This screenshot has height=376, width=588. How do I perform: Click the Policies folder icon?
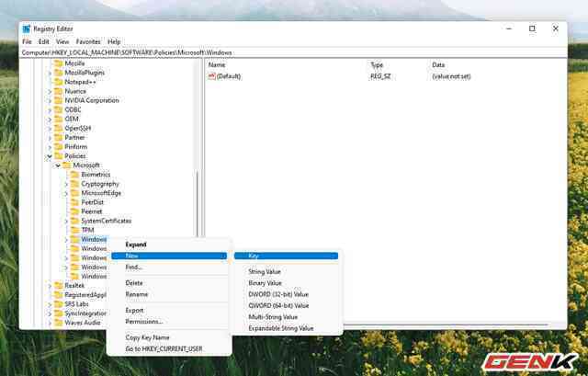pyautogui.click(x=59, y=156)
